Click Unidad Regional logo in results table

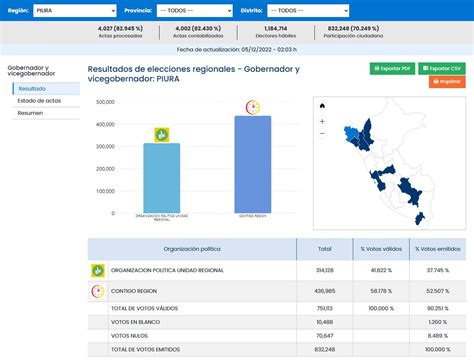click(98, 270)
